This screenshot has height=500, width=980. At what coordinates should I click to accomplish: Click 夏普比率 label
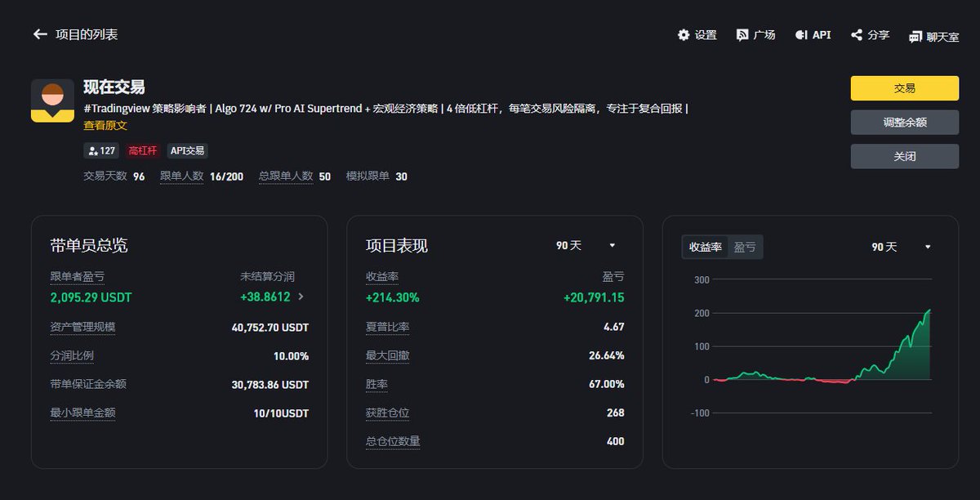pos(388,328)
